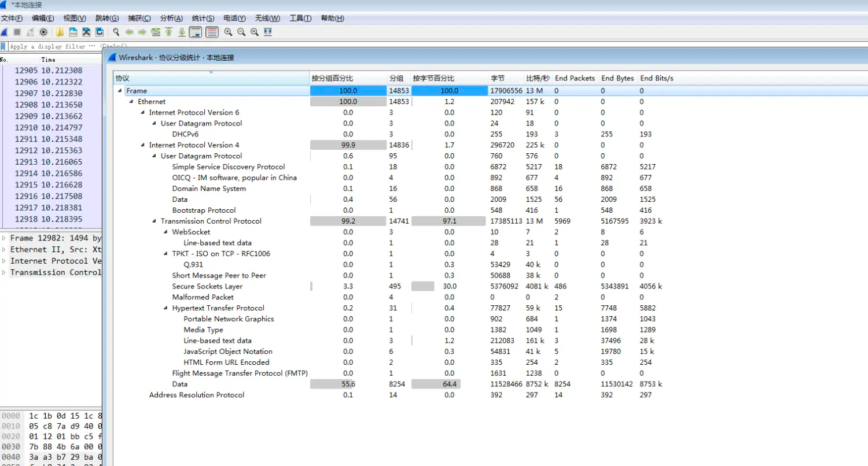This screenshot has height=466, width=868.
Task: Open the 统计(S) menu
Action: [203, 18]
